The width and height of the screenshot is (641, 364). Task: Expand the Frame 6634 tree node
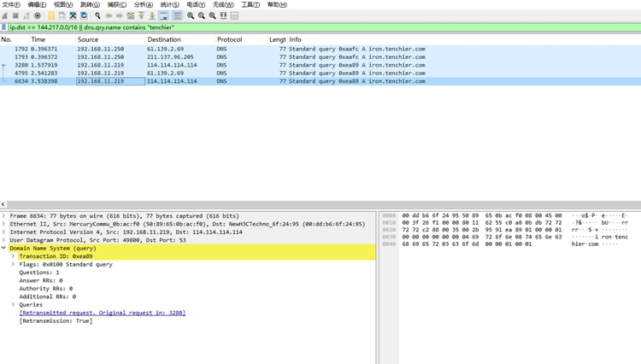(3, 215)
